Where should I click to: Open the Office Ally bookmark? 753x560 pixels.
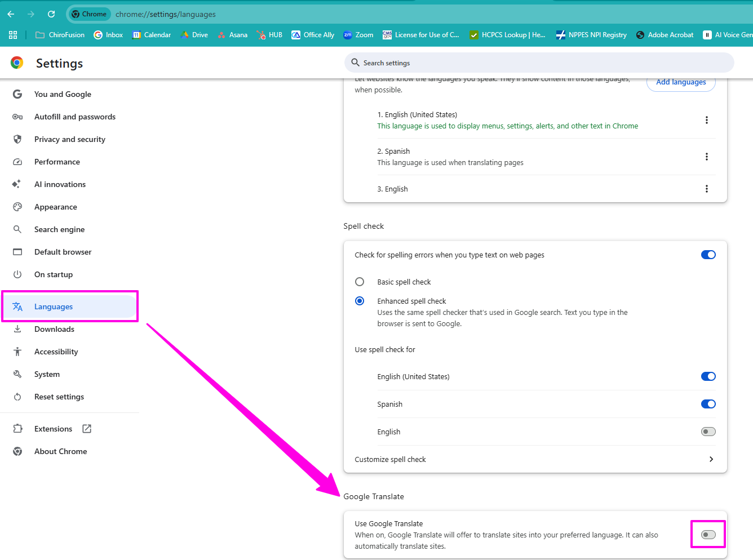pyautogui.click(x=313, y=35)
